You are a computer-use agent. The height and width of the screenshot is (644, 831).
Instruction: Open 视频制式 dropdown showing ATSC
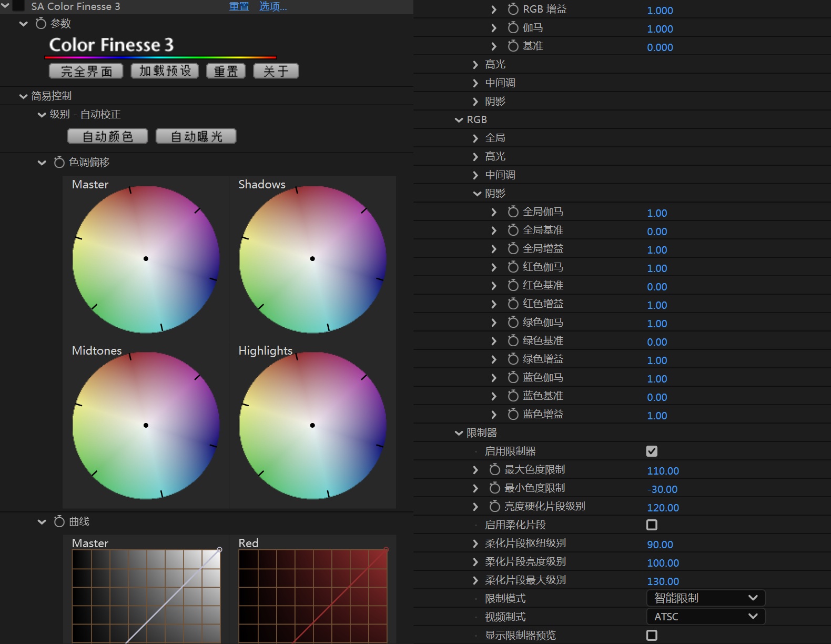(705, 617)
